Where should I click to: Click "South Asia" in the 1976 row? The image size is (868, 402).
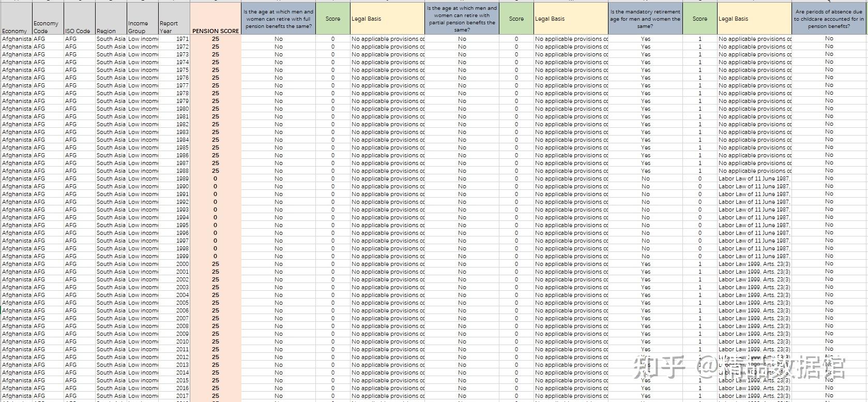[111, 78]
